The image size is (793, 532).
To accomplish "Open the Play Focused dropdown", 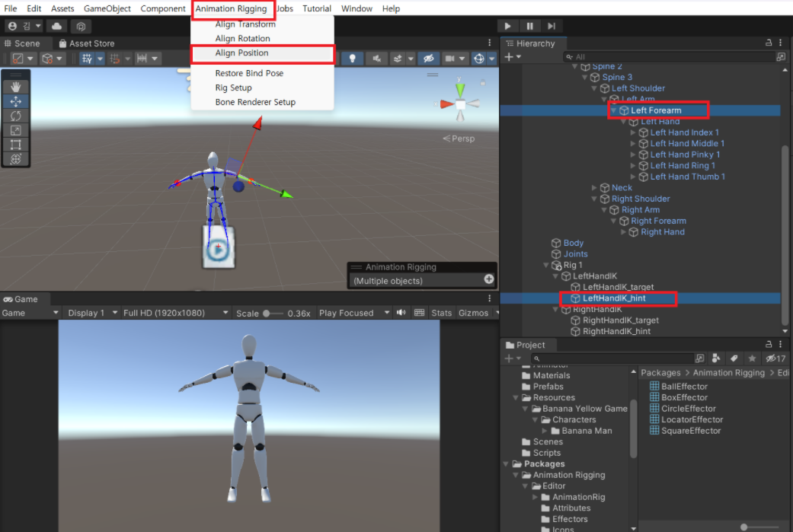I will click(354, 313).
